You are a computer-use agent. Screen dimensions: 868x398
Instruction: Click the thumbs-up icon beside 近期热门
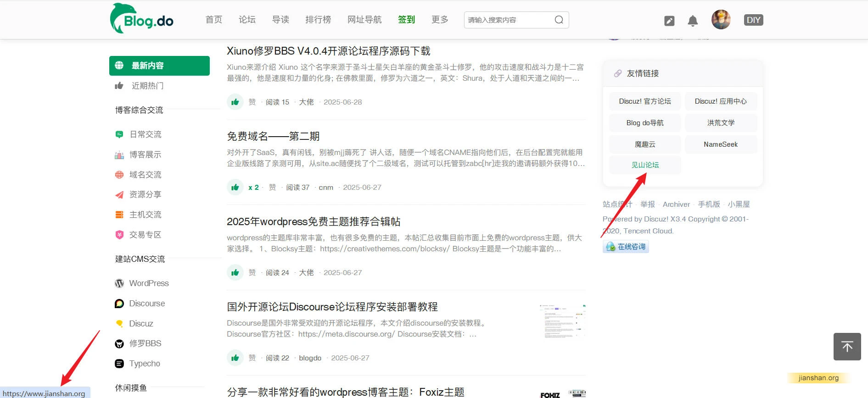[119, 86]
